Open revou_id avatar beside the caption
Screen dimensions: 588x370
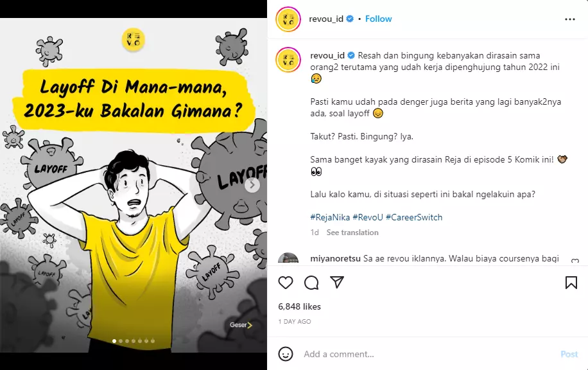pos(288,60)
